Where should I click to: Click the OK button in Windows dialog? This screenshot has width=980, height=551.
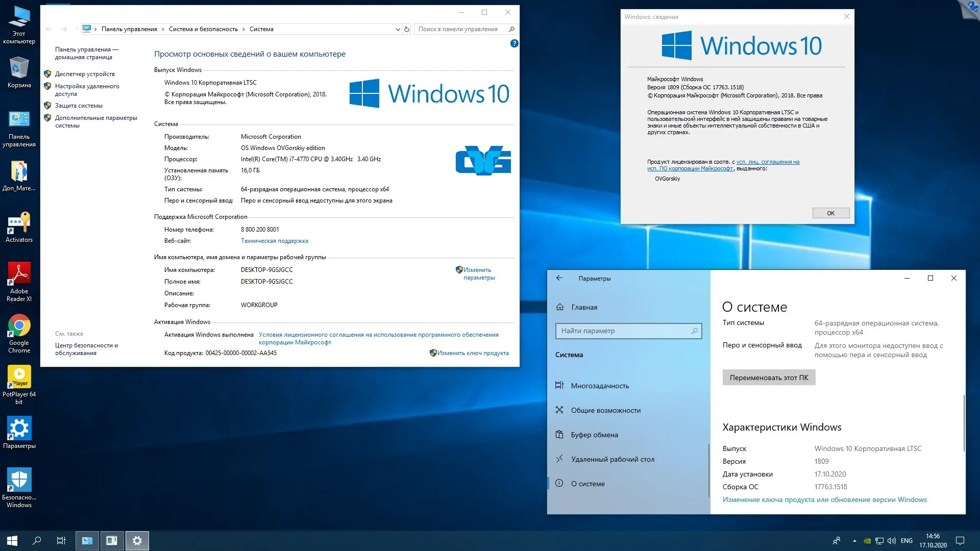point(830,213)
